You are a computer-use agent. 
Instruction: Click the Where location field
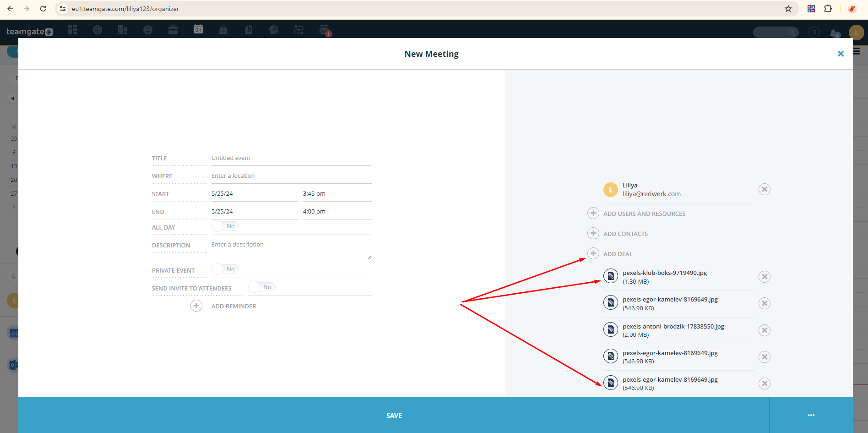[x=291, y=176]
